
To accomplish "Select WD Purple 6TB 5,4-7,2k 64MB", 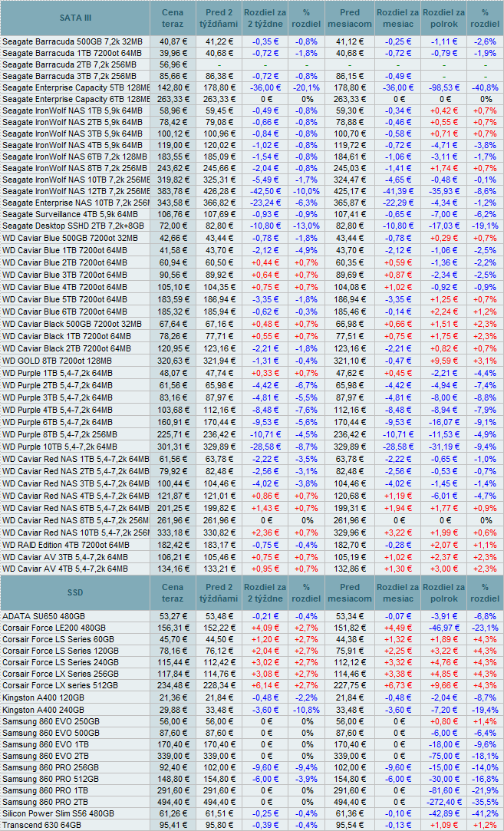I will coord(58,422).
